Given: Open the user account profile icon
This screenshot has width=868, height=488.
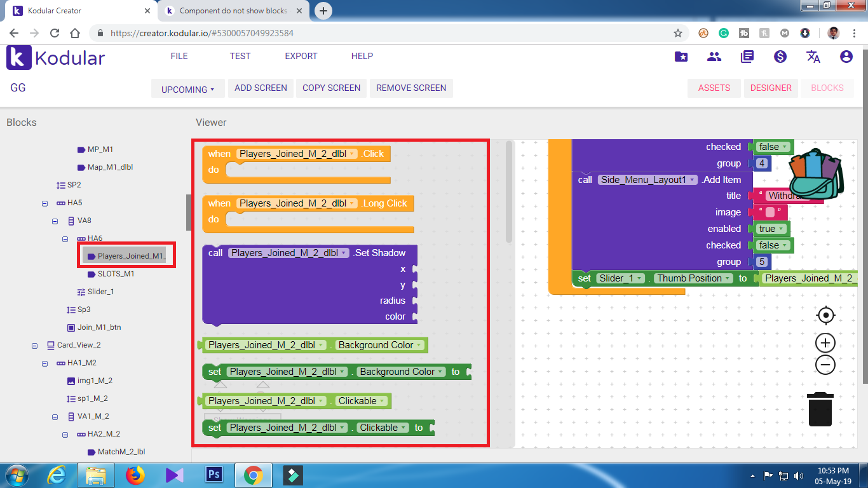Looking at the screenshot, I should click(846, 57).
